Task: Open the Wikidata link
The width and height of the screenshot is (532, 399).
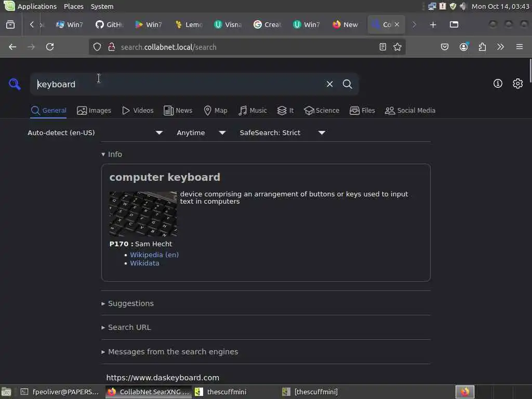Action: (144, 263)
